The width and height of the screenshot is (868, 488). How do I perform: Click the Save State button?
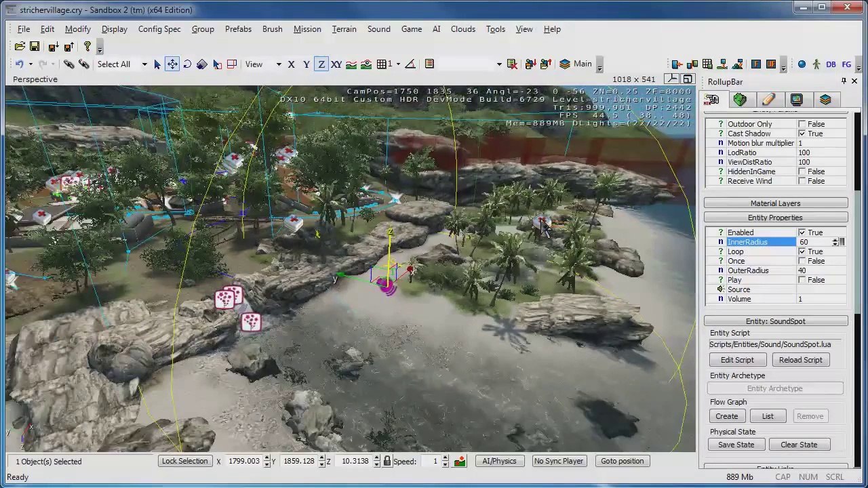[736, 445]
